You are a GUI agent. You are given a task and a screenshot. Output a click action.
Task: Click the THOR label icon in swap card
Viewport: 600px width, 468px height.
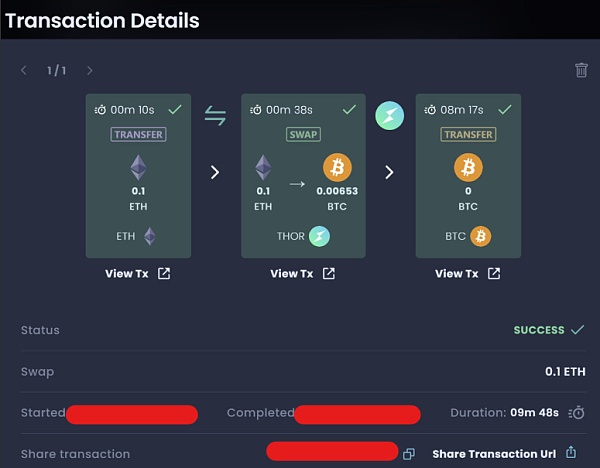(319, 236)
